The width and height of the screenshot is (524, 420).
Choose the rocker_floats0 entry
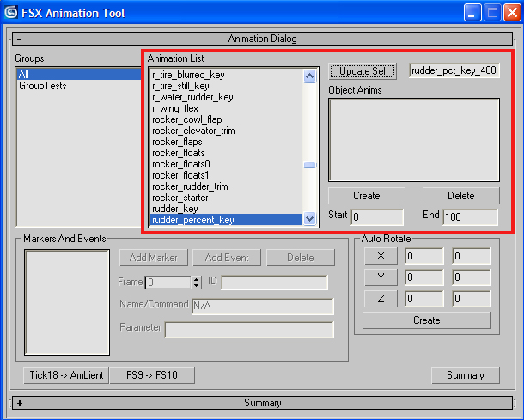pyautogui.click(x=227, y=164)
